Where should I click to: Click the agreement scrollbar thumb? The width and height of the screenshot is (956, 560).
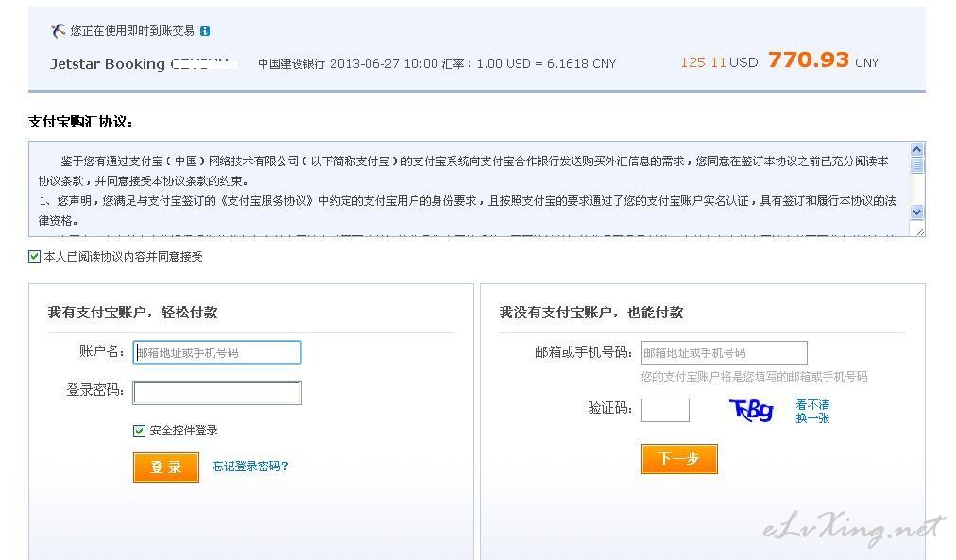[916, 165]
